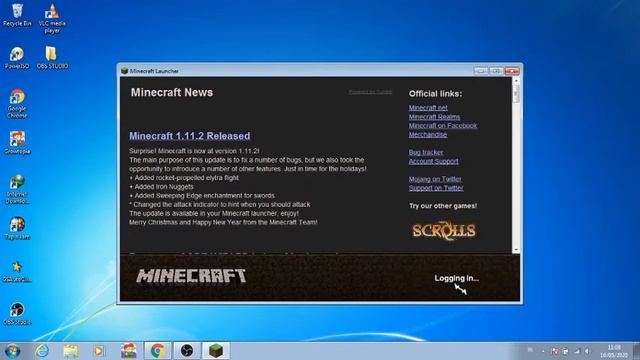Open the network signal tray icon
The image size is (640, 360).
coord(577,351)
